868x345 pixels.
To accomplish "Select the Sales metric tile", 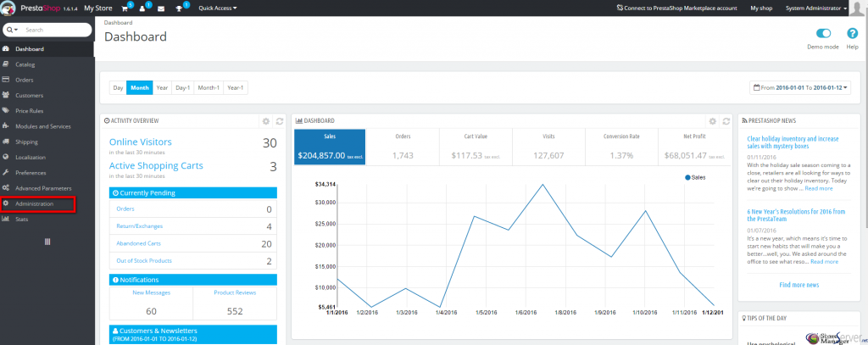I will 330,147.
